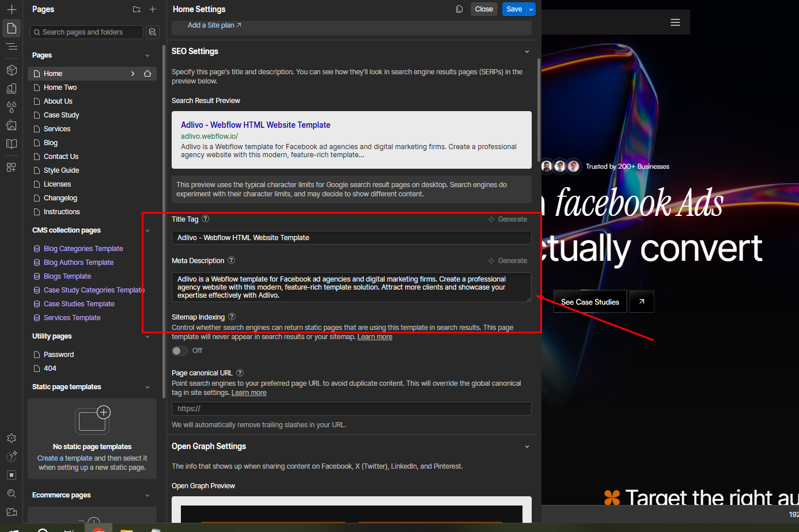Click the Page canonical URL help icon
Viewport: 799px width, 532px height.
[240, 373]
